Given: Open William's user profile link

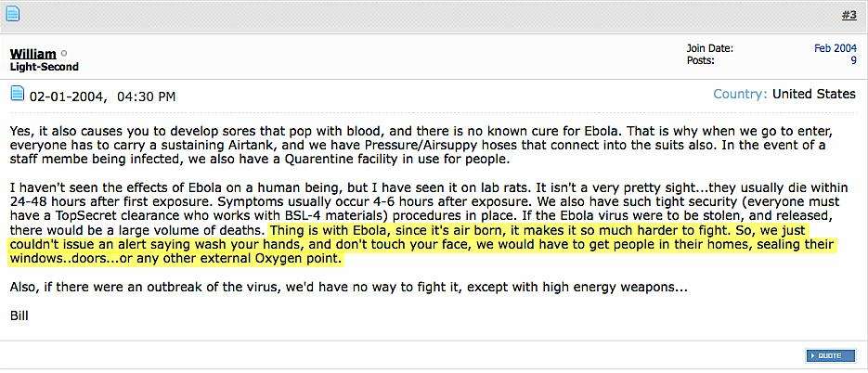Looking at the screenshot, I should tap(33, 54).
